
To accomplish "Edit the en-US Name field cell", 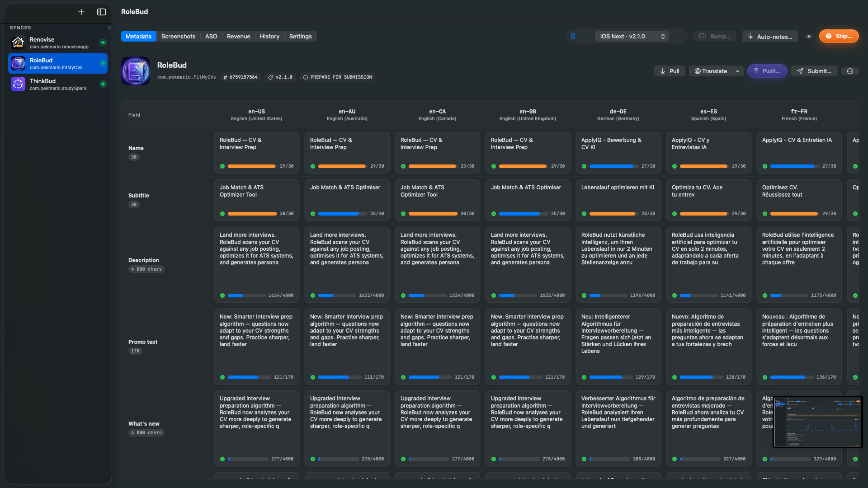I will [x=256, y=153].
